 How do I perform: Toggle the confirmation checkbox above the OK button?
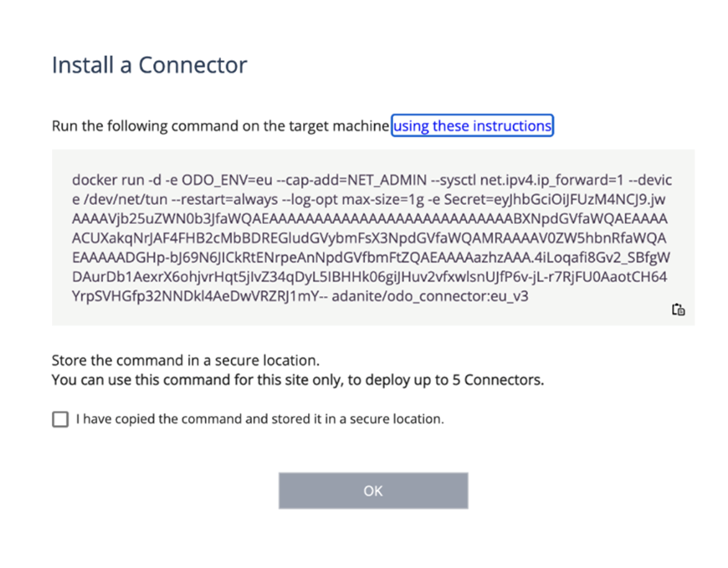click(x=59, y=419)
